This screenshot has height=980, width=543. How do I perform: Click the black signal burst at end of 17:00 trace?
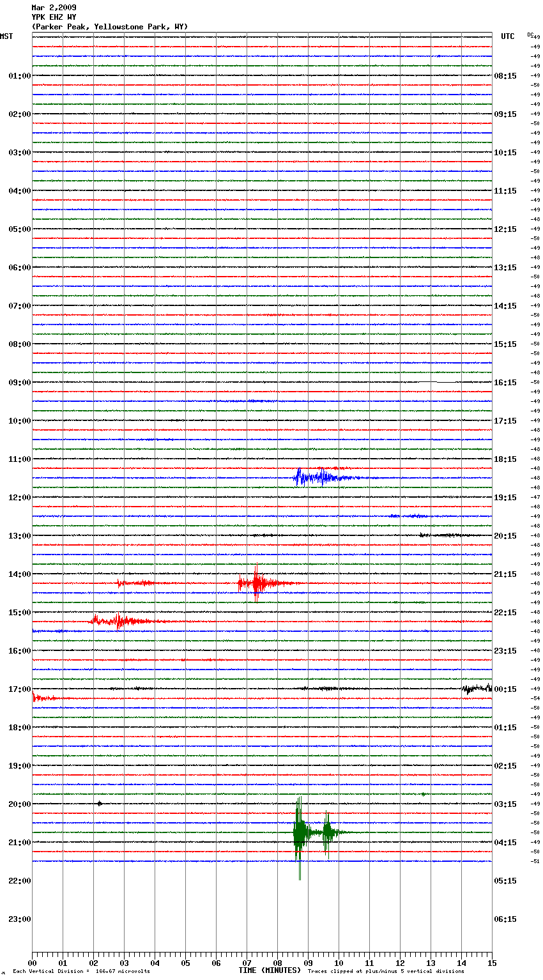tap(477, 688)
